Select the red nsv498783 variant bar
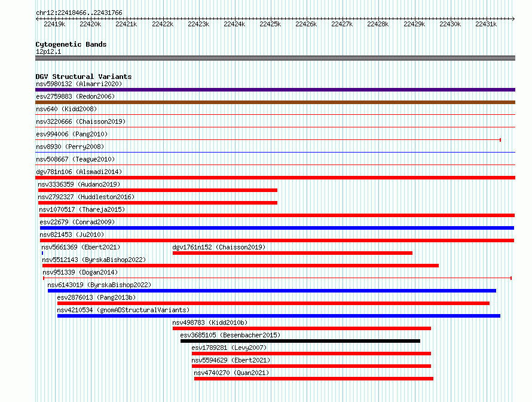The image size is (532, 402). [302, 328]
